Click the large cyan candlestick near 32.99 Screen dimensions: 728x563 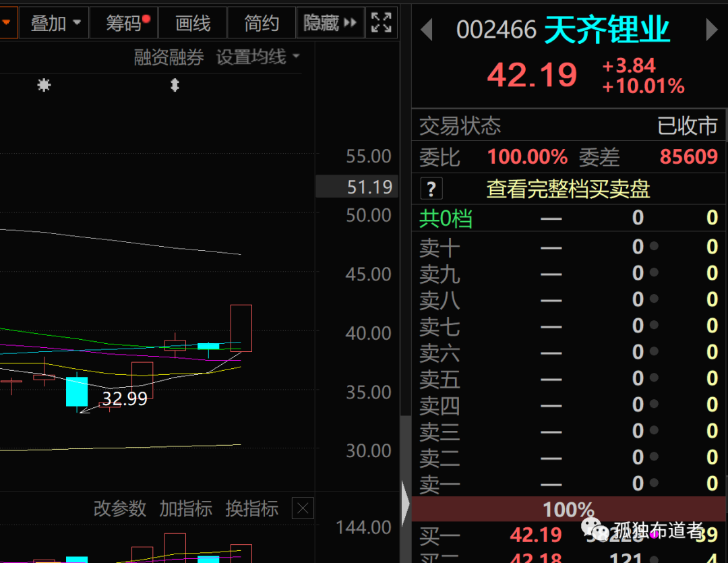pos(77,392)
